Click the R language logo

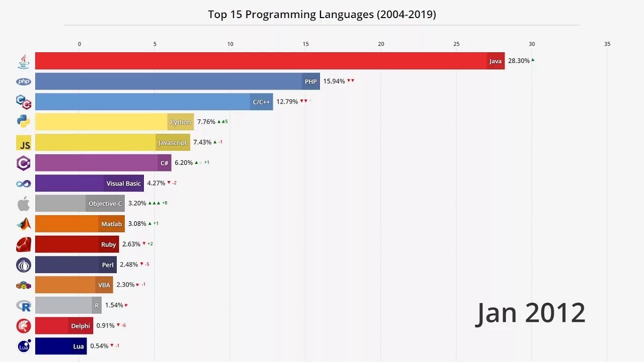tap(24, 305)
